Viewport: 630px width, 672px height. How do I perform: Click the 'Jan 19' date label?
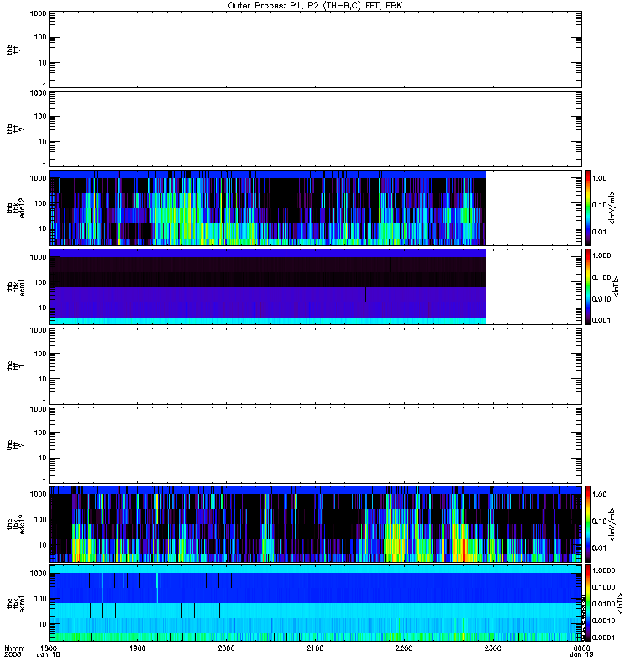(581, 655)
